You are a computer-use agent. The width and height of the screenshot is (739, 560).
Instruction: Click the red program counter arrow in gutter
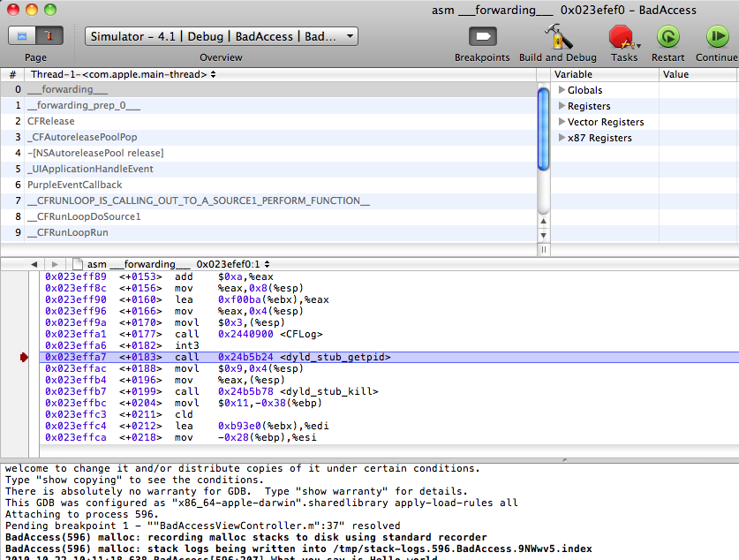[x=24, y=358]
